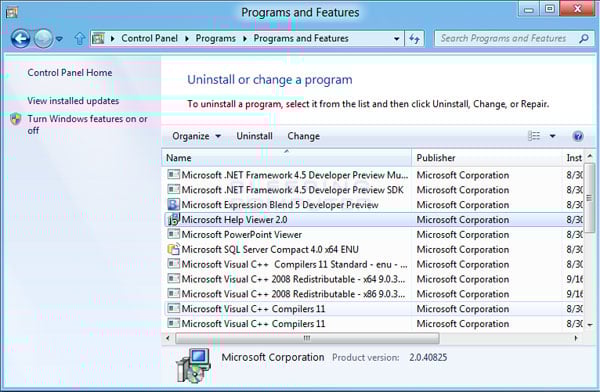600x392 pixels.
Task: Select Microsoft PowerPoint Viewer entry
Action: [x=374, y=235]
